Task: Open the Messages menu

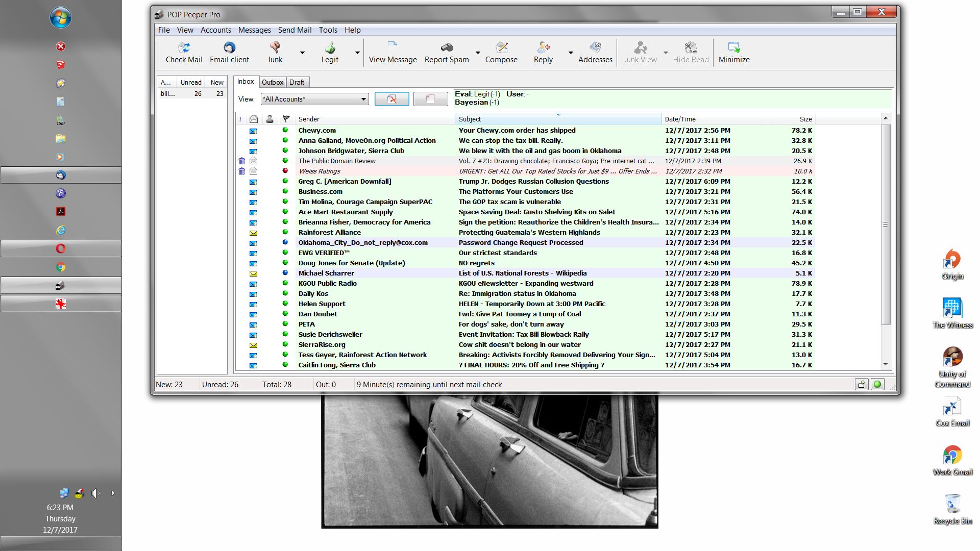Action: point(254,30)
